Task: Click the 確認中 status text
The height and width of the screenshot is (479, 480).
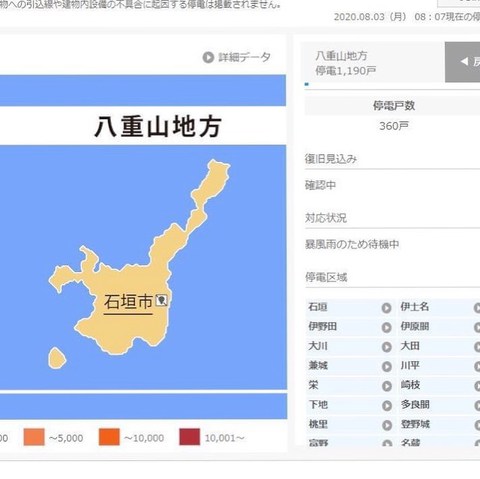Action: [x=320, y=185]
